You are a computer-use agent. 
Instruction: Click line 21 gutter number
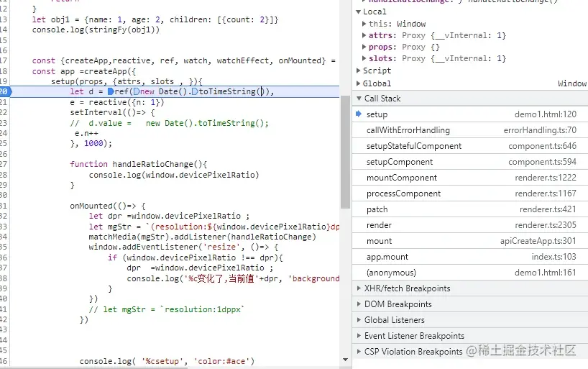pos(4,102)
